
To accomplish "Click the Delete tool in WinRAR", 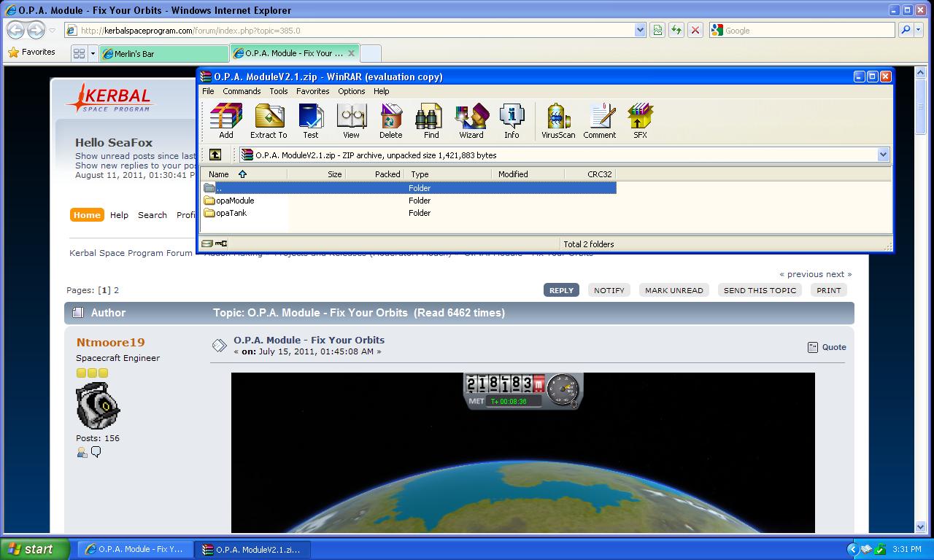I will point(390,120).
